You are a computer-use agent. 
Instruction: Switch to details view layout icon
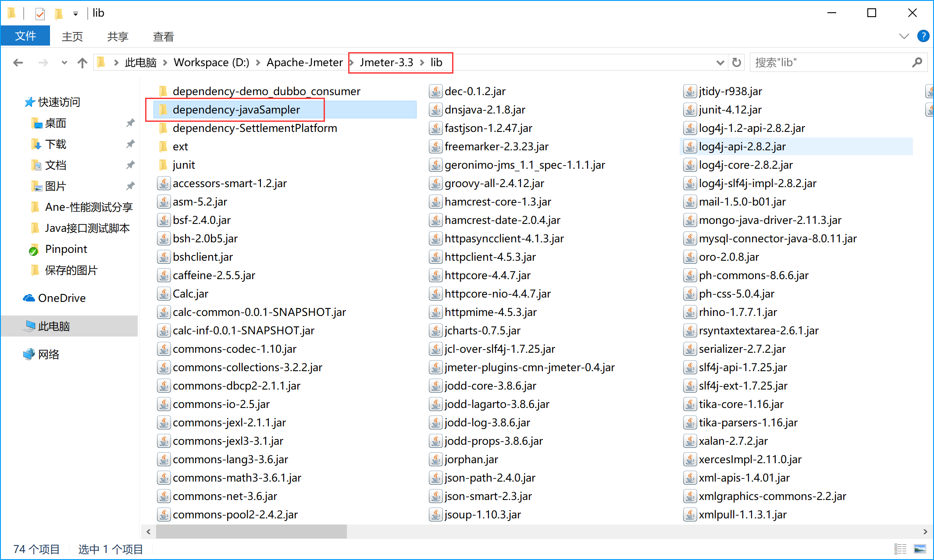click(900, 549)
